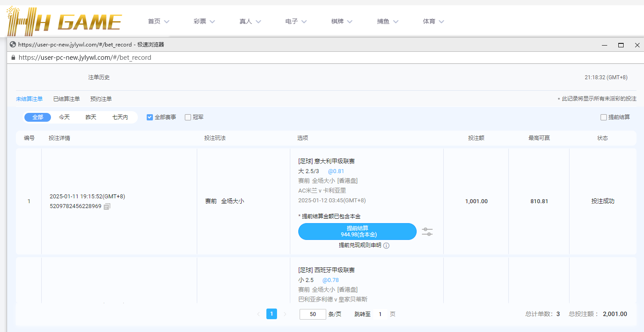Open the 预约注单 tab
The width and height of the screenshot is (644, 332).
pos(101,99)
